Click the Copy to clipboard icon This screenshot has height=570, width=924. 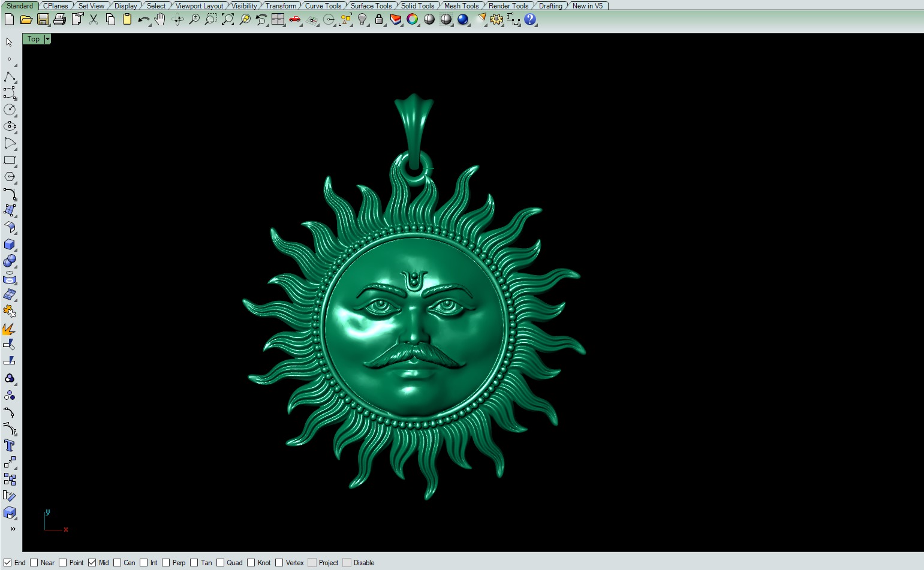click(110, 19)
